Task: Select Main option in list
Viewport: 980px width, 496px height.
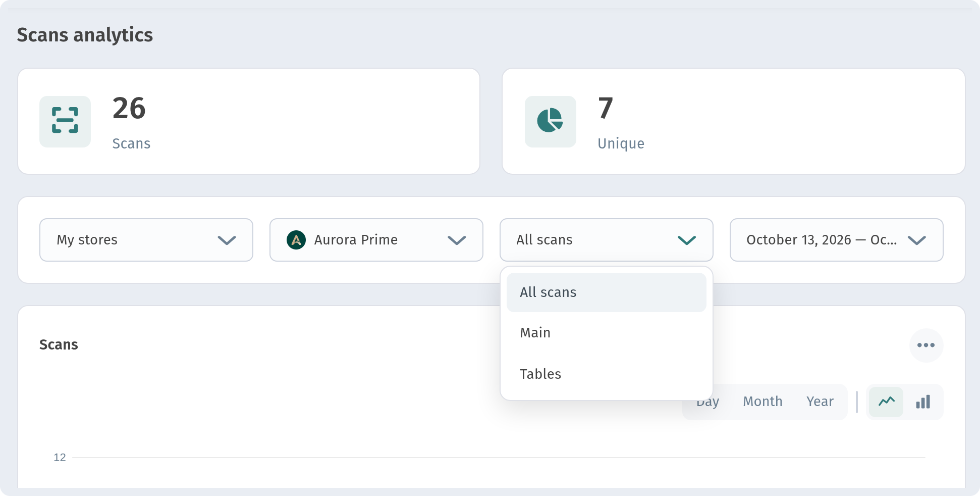Action: [607, 333]
